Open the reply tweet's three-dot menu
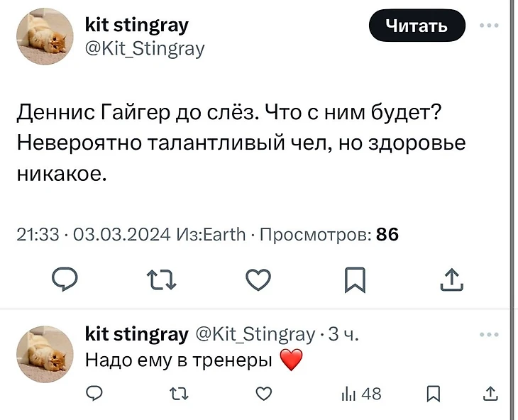This screenshot has width=518, height=420. [488, 333]
